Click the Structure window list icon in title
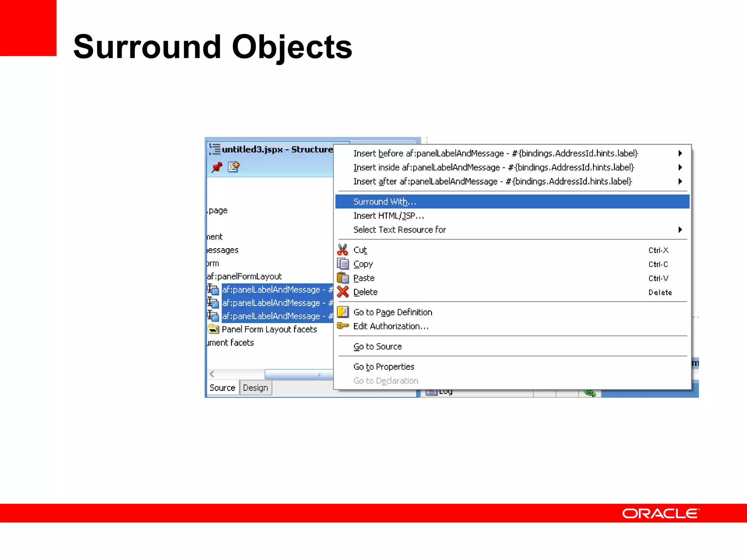747x560 pixels. [215, 149]
